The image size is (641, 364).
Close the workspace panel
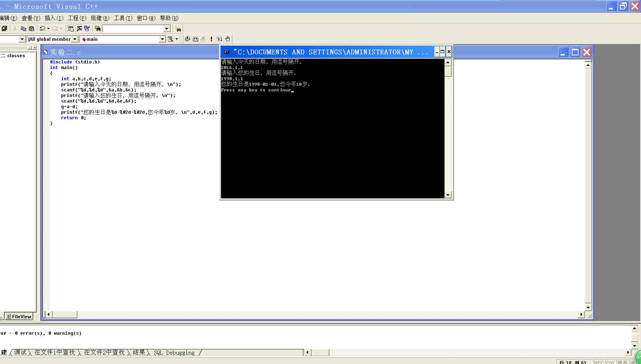coord(35,48)
